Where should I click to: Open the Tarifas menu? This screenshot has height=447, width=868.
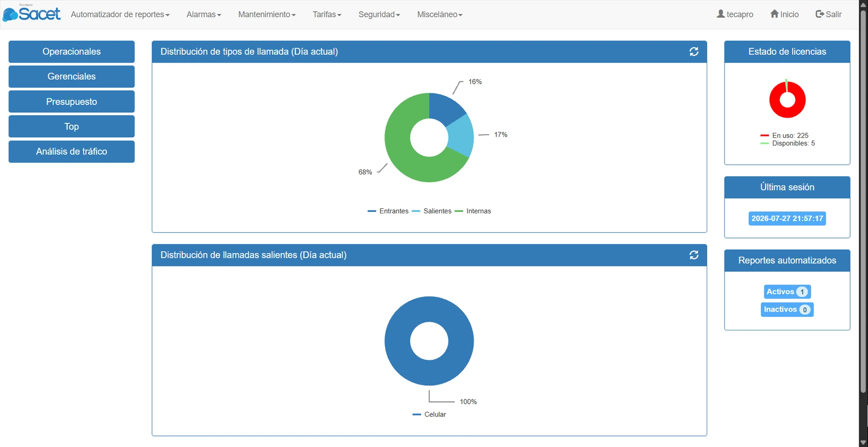point(327,14)
